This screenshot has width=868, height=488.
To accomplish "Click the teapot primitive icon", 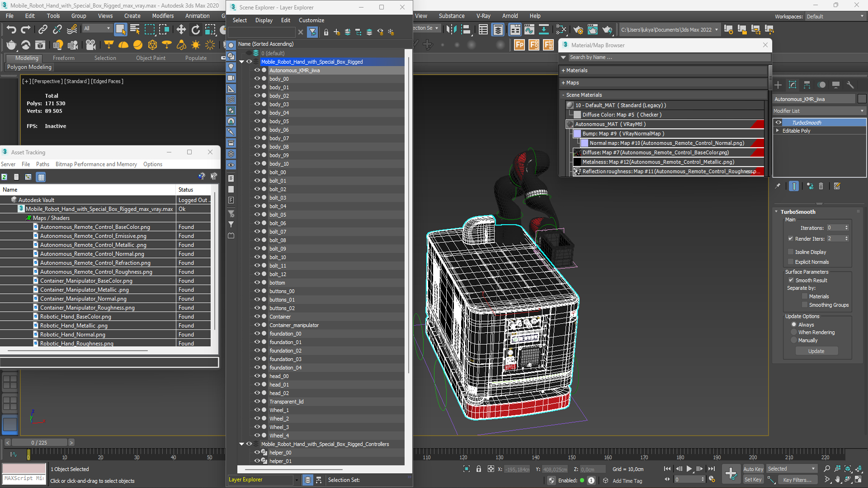I will [x=11, y=45].
